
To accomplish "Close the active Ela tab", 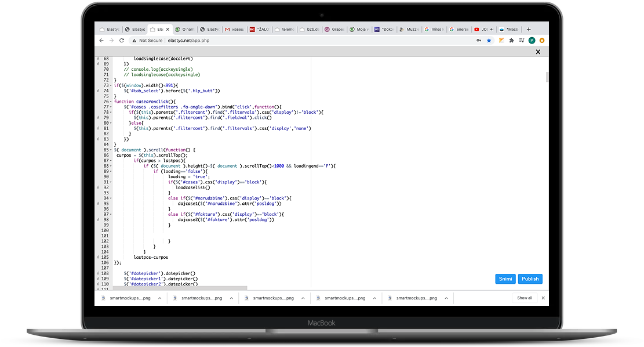I will pyautogui.click(x=168, y=29).
